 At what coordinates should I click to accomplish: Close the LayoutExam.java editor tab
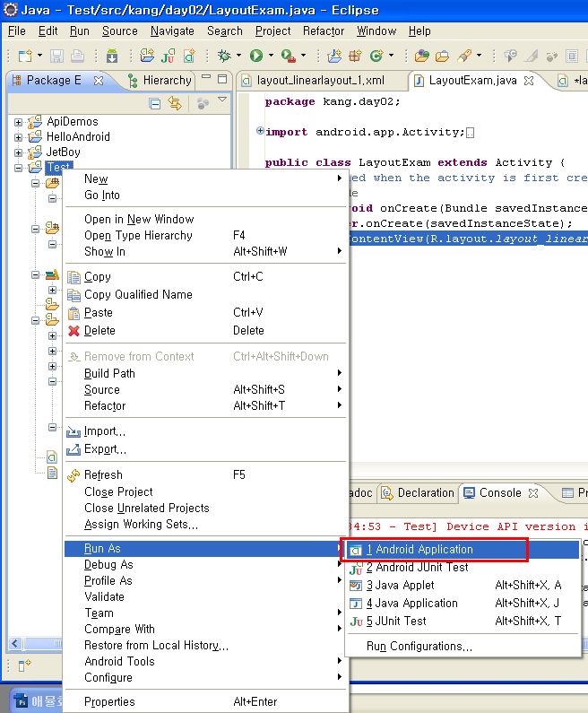[529, 81]
